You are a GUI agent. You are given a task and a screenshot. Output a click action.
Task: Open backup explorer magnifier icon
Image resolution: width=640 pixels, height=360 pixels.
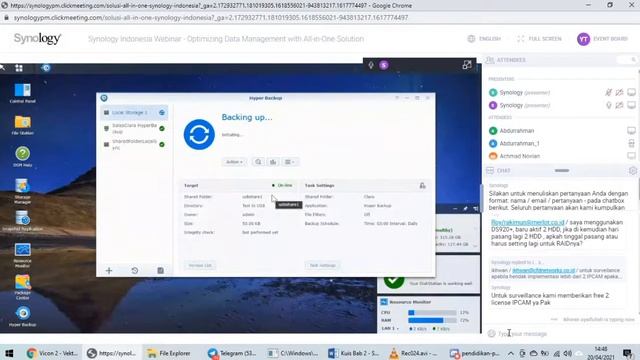258,162
